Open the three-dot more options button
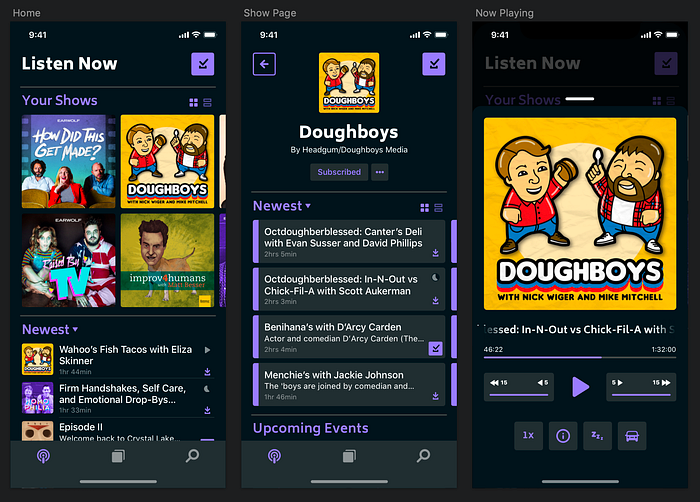 tap(380, 172)
